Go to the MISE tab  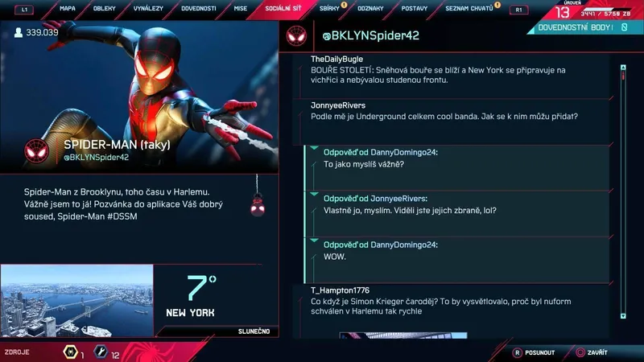click(x=241, y=8)
